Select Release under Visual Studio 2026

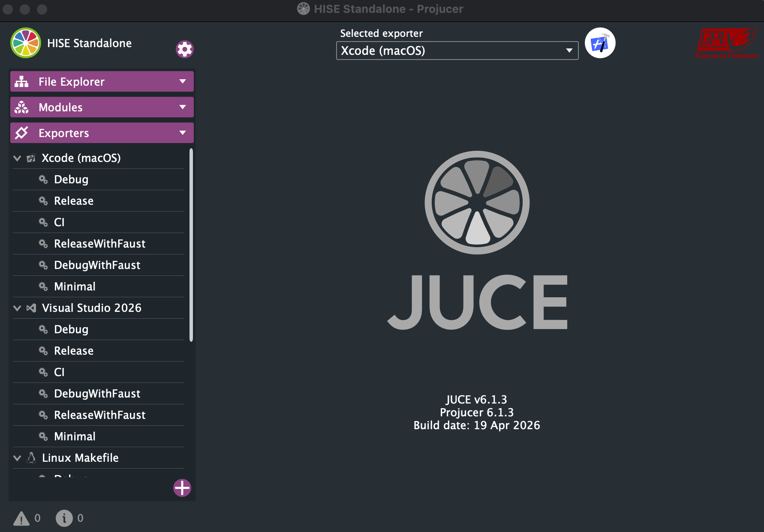pos(74,351)
